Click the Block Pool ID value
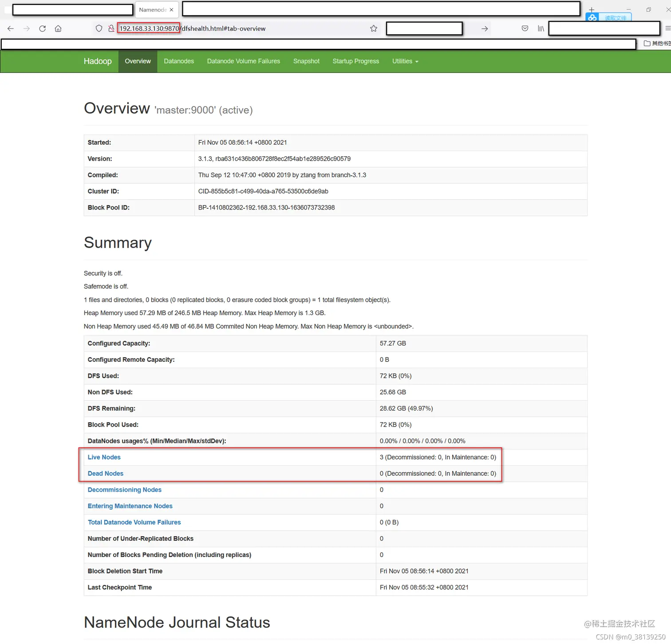Viewport: 671px width, 644px height. pyautogui.click(x=266, y=208)
